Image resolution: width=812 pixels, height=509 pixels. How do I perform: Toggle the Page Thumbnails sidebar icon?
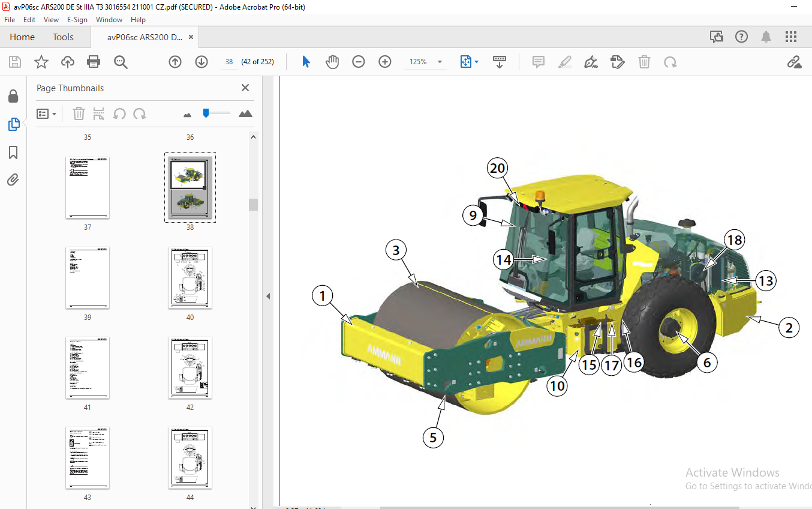click(x=13, y=124)
